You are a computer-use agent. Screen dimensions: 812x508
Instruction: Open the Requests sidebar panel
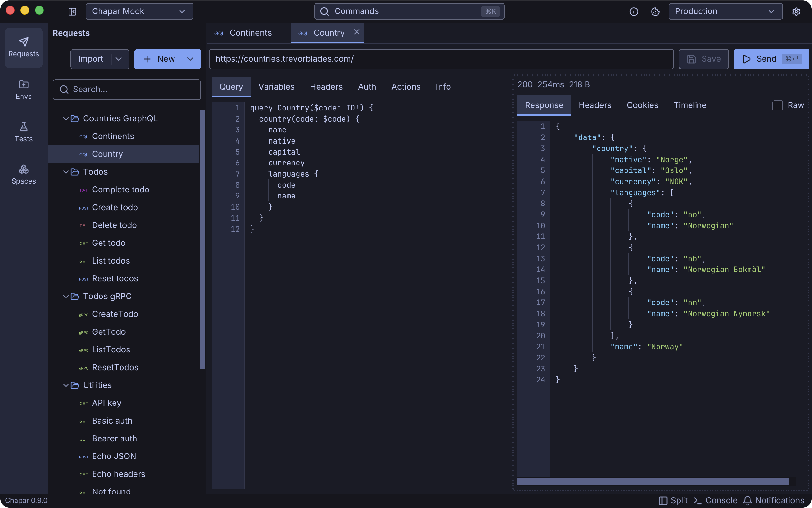tap(23, 47)
